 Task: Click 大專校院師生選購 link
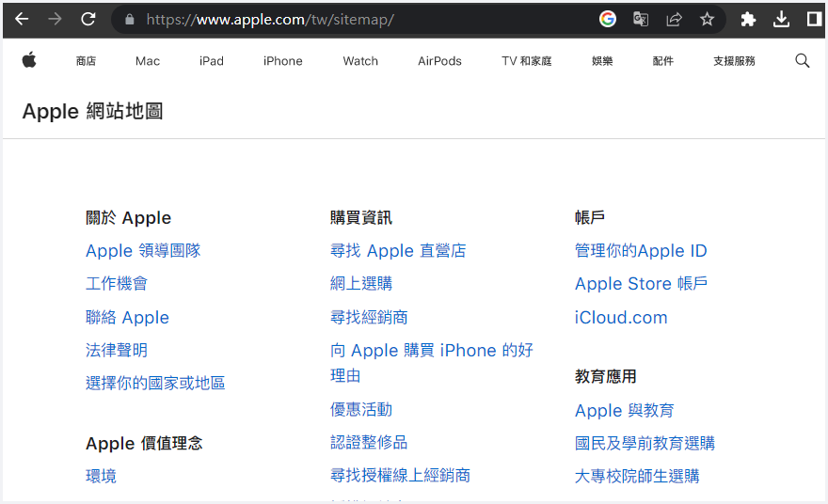[x=637, y=476]
